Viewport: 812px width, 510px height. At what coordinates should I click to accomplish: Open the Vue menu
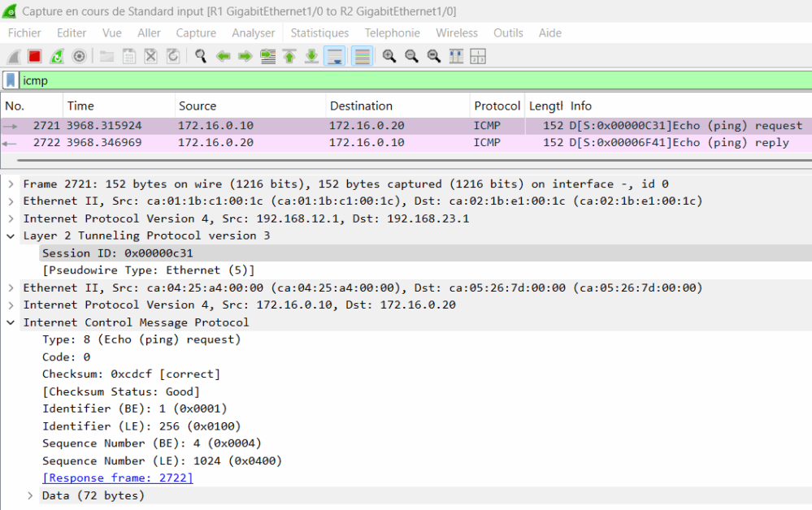pos(112,33)
